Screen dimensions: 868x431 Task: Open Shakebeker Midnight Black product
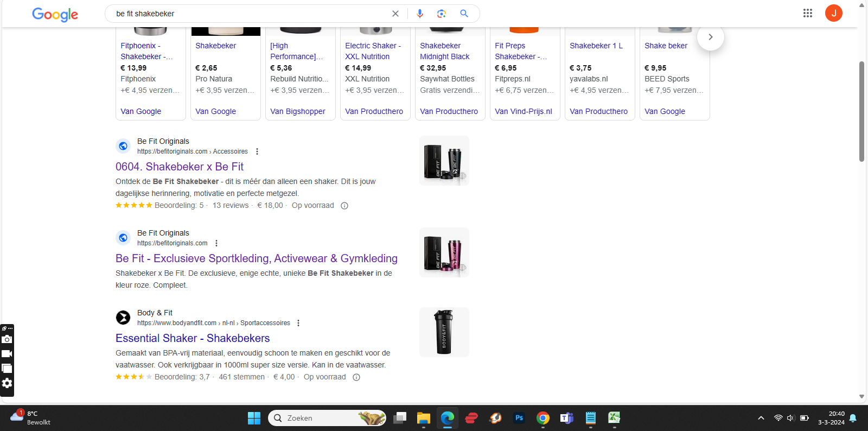pos(445,51)
